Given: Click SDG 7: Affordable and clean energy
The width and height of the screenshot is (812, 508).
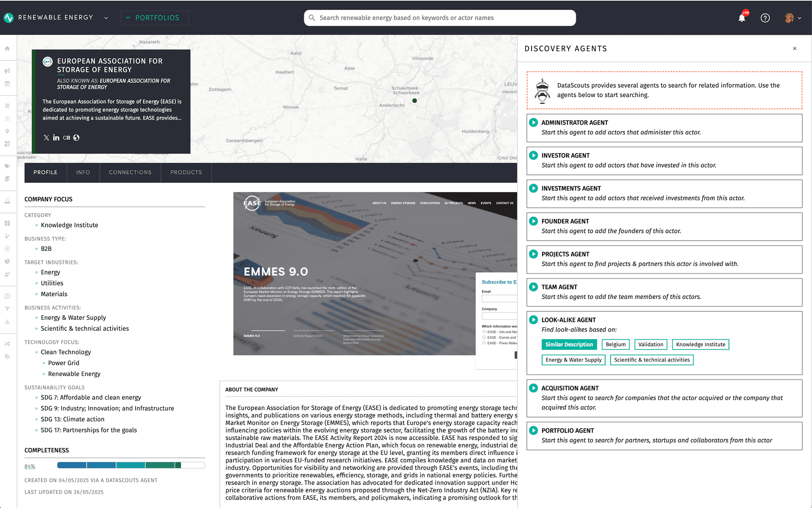Looking at the screenshot, I should tap(91, 397).
